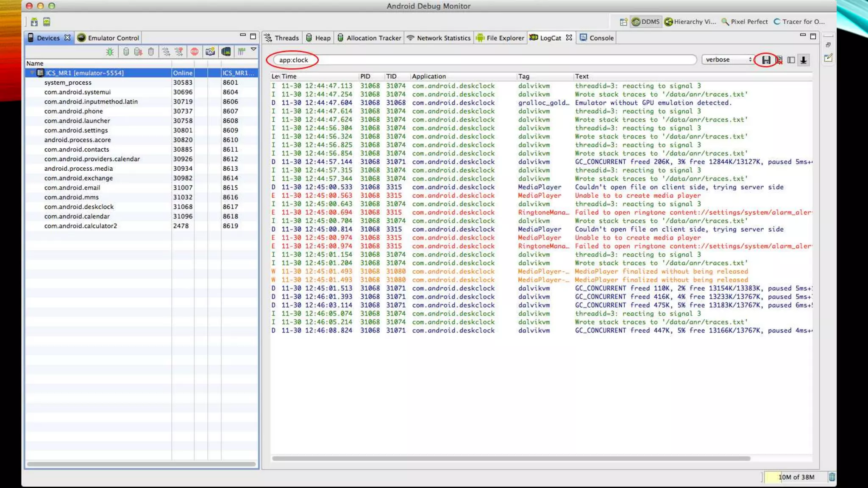Toggle scroll lock on LogCat output
The width and height of the screenshot is (868, 488).
point(803,60)
